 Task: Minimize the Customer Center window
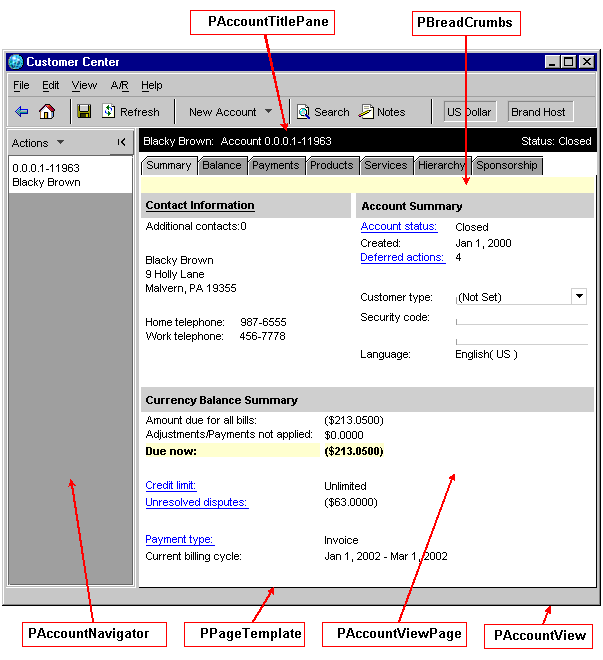pyautogui.click(x=552, y=62)
